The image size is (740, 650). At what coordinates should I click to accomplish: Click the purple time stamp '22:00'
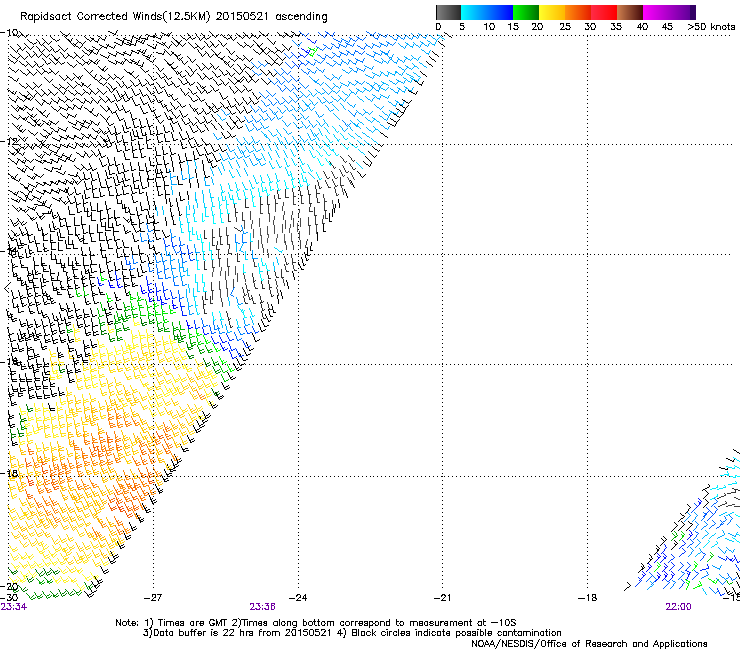[678, 607]
